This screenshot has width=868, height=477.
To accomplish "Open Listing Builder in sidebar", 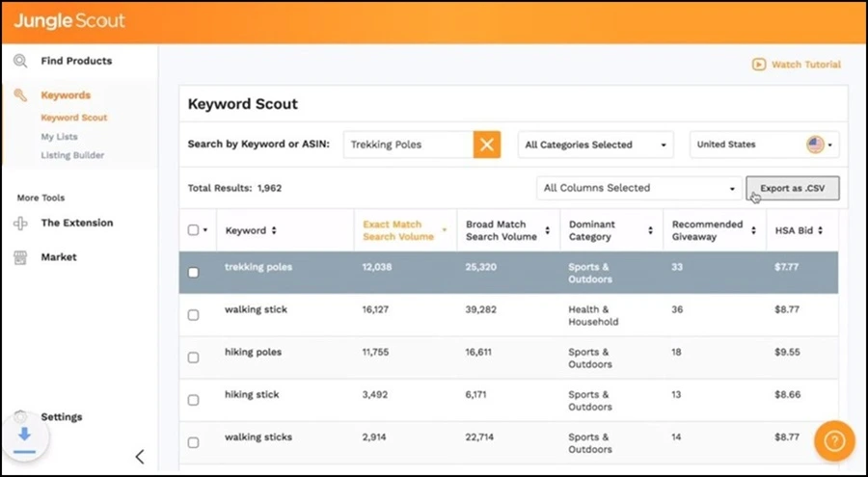I will pos(72,155).
